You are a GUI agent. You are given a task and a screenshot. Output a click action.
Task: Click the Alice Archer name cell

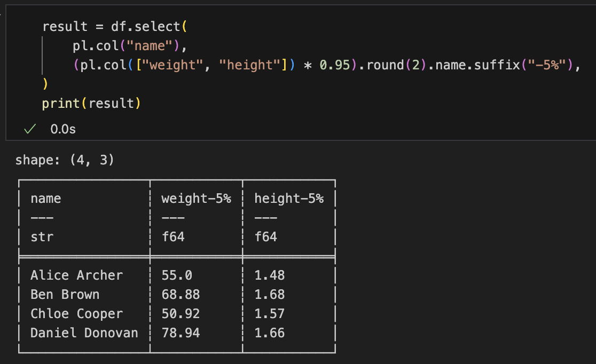point(76,275)
